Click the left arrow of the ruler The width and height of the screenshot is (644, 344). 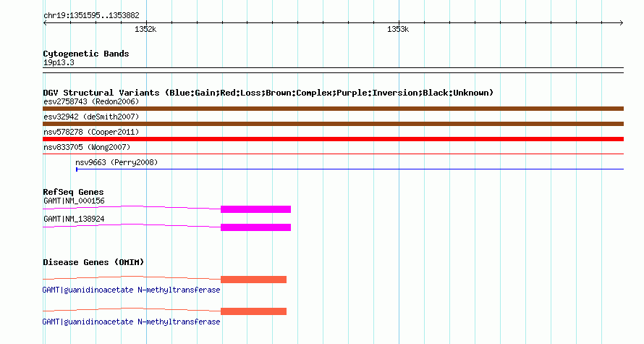point(45,23)
